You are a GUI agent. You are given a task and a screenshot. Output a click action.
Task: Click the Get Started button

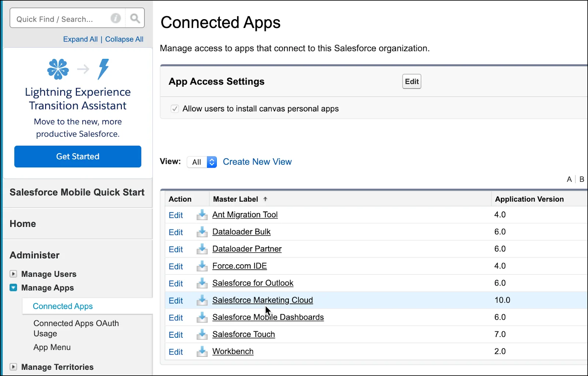coord(78,156)
